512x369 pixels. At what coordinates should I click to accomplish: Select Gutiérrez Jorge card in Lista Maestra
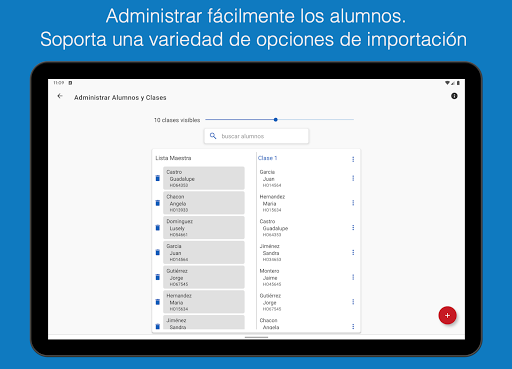(x=204, y=277)
